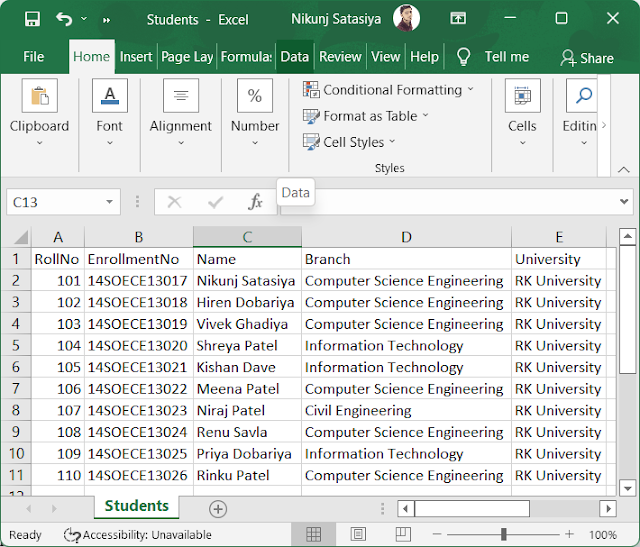Open the File menu
This screenshot has height=547, width=640.
[33, 57]
